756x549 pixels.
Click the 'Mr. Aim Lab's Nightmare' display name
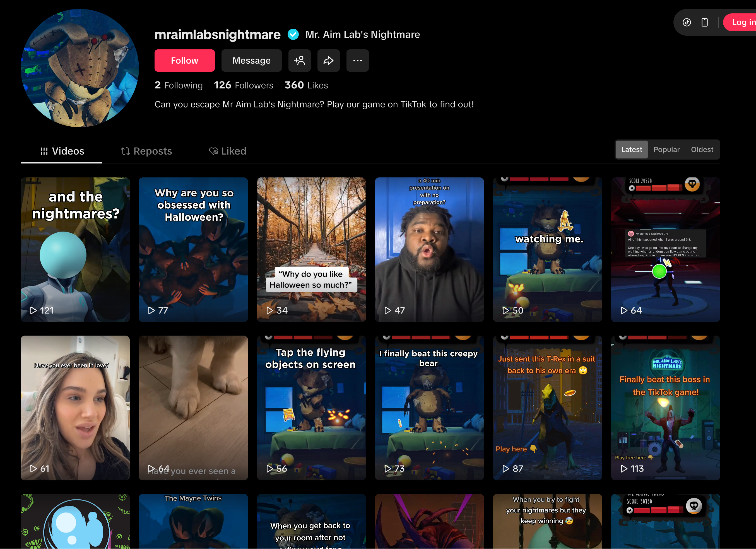tap(363, 34)
